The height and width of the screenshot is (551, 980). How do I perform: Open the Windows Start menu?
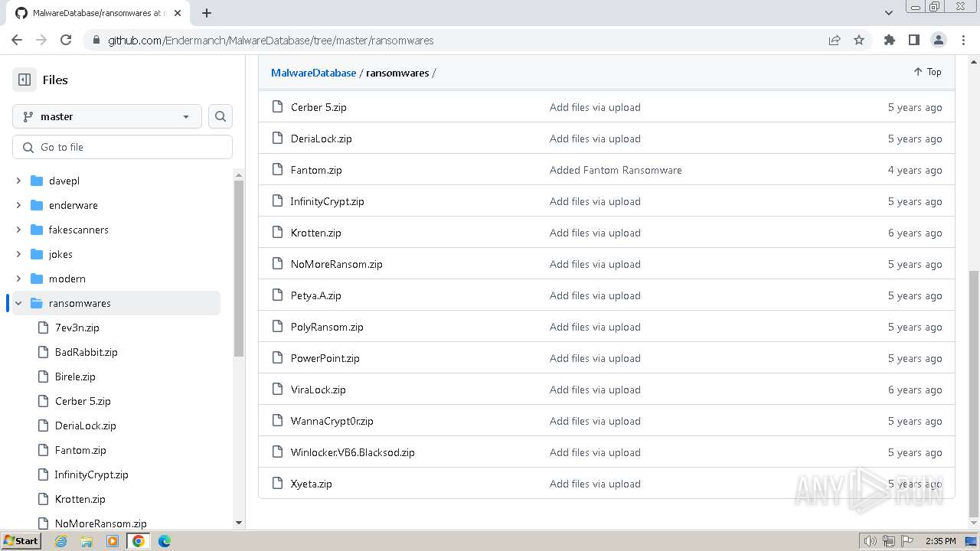(21, 541)
